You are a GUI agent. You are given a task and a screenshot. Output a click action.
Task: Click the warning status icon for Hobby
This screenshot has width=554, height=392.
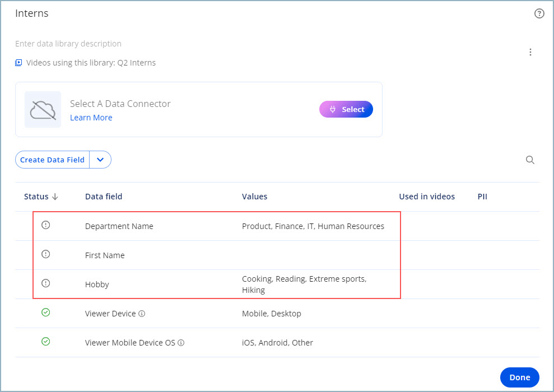46,283
